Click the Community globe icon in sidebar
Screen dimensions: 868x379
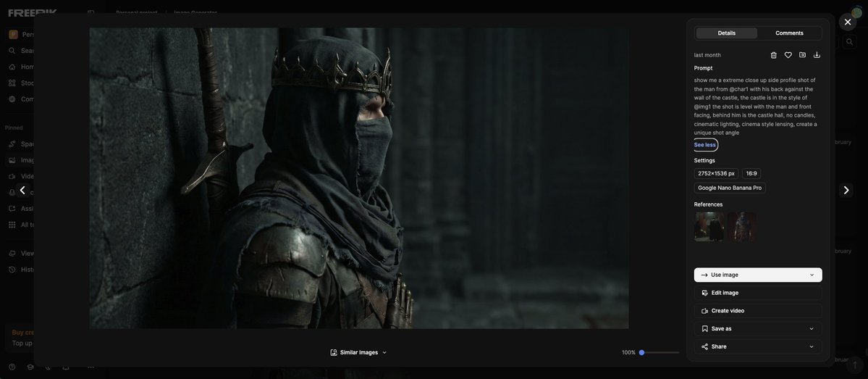(x=12, y=99)
